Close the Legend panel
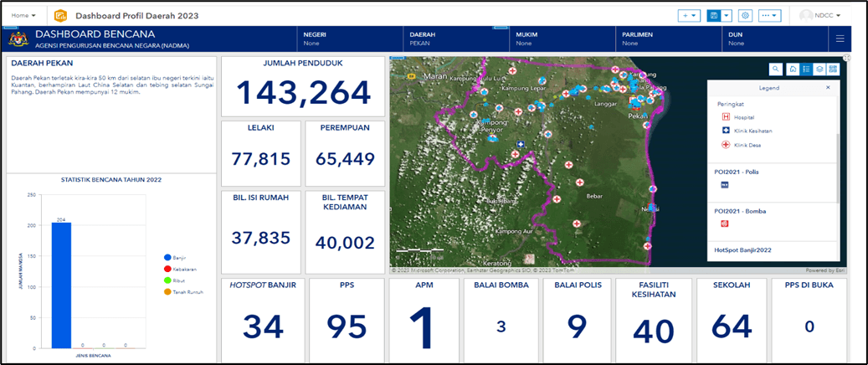This screenshot has width=868, height=365. point(828,87)
